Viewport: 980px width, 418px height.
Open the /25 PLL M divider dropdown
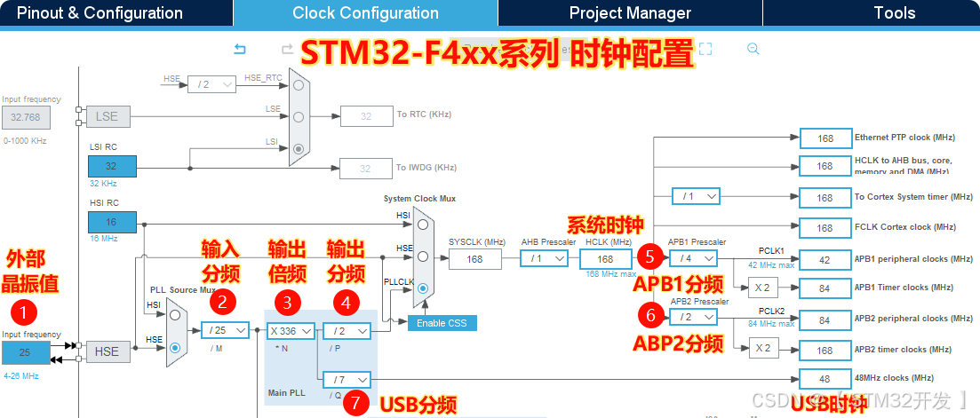pos(226,331)
